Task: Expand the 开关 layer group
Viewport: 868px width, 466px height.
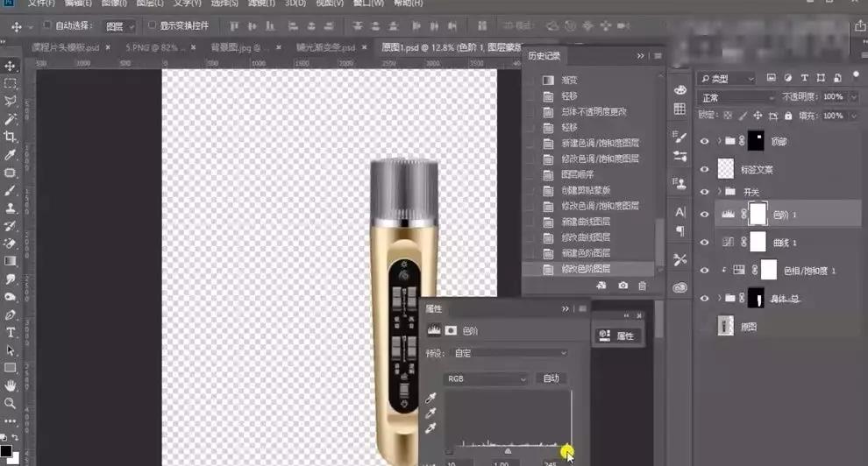Action: [x=719, y=192]
